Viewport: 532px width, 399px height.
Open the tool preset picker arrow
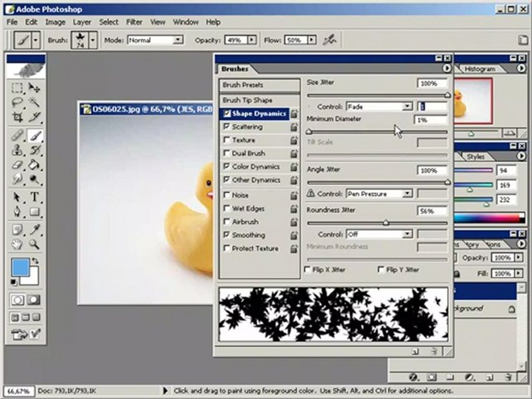pyautogui.click(x=35, y=40)
